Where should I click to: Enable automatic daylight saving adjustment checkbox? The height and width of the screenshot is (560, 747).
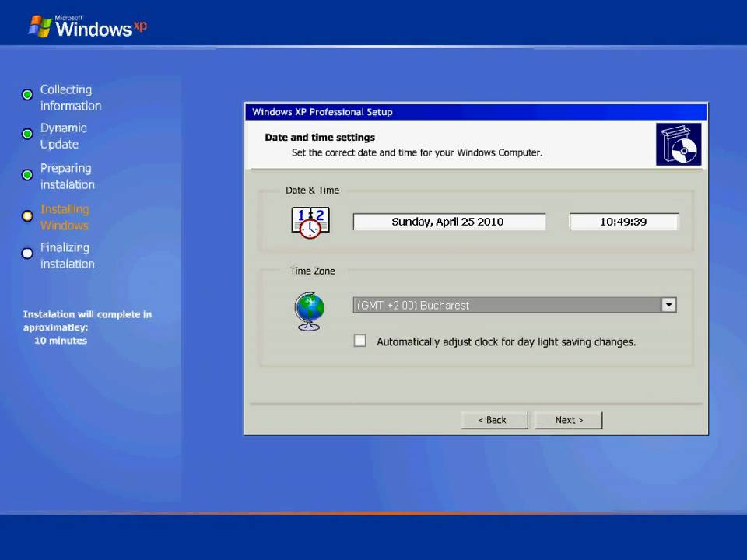pos(360,341)
